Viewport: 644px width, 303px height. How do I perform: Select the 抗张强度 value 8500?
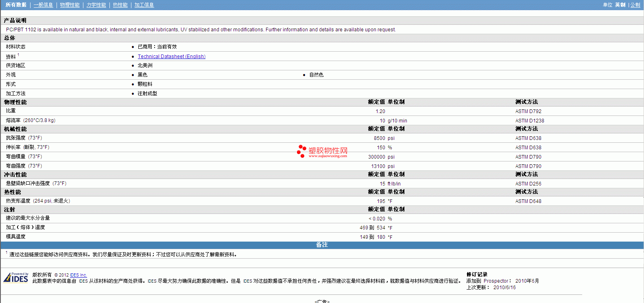point(380,138)
